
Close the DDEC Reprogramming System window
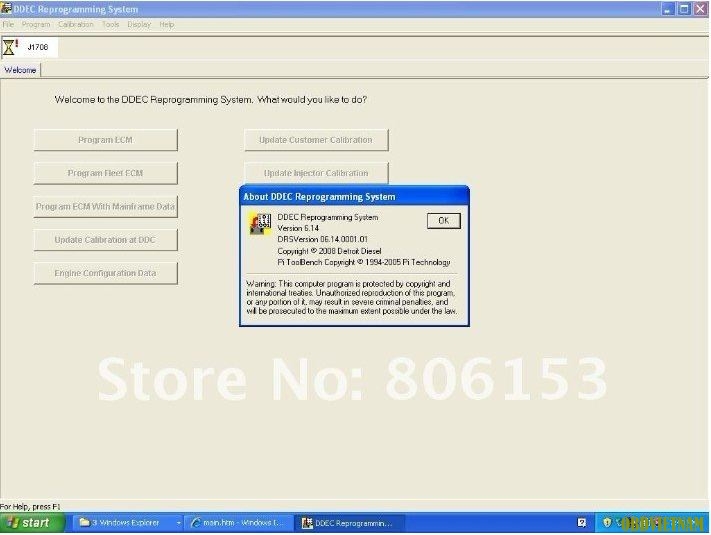tap(701, 9)
